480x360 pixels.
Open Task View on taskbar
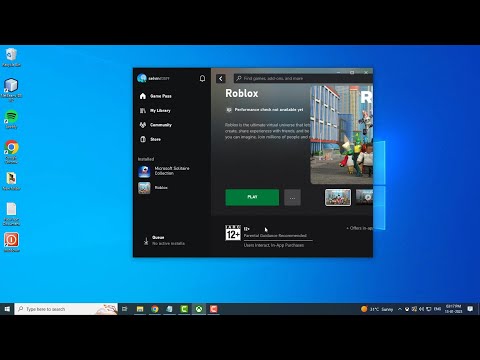[125, 309]
